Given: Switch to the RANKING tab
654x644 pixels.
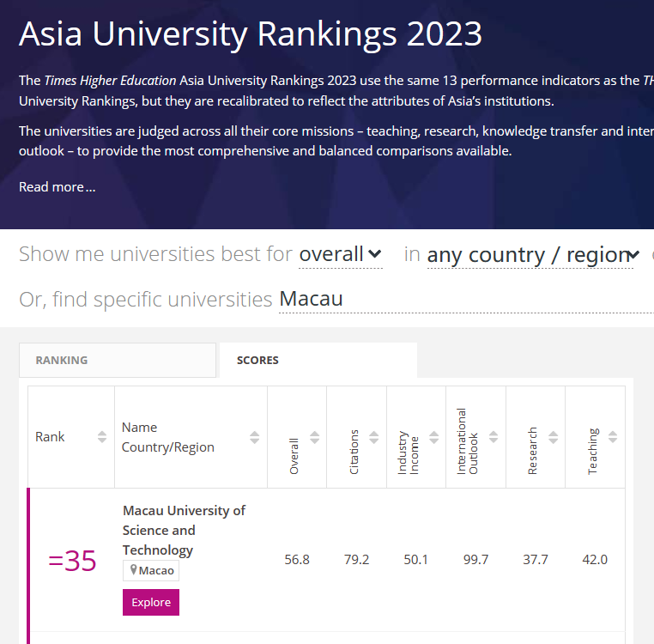Looking at the screenshot, I should [118, 360].
